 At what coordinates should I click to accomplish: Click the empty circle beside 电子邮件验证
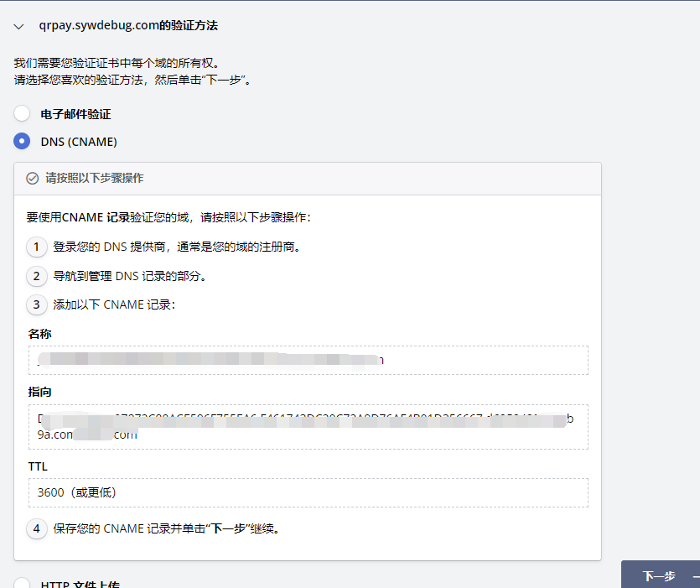click(20, 113)
